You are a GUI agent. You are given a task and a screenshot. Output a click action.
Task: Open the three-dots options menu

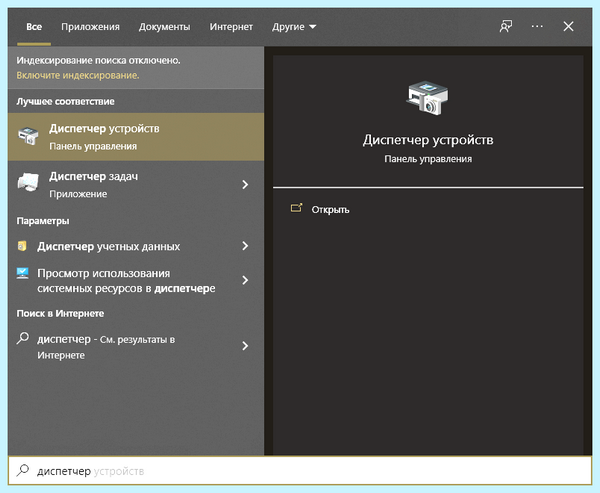click(x=537, y=26)
